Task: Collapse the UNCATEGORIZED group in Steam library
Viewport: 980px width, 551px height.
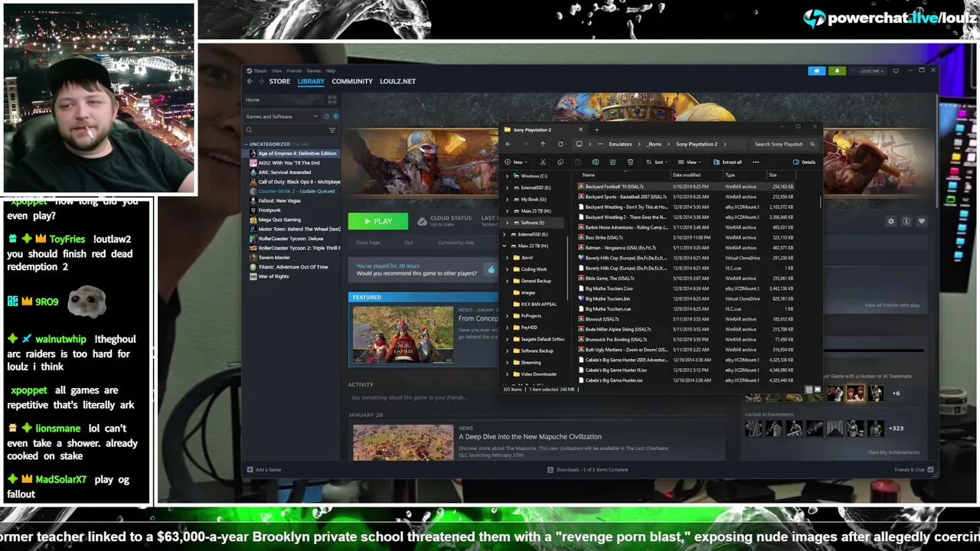Action: 246,144
